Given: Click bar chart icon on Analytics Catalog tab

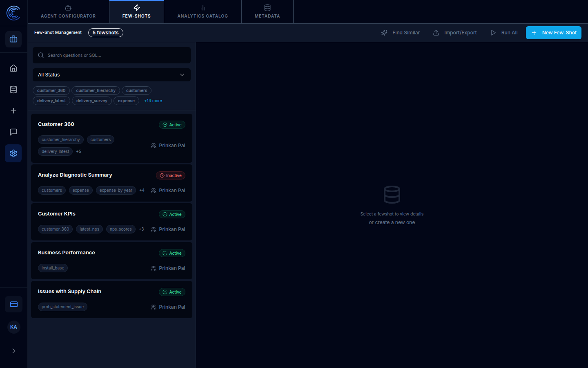Looking at the screenshot, I should [203, 8].
